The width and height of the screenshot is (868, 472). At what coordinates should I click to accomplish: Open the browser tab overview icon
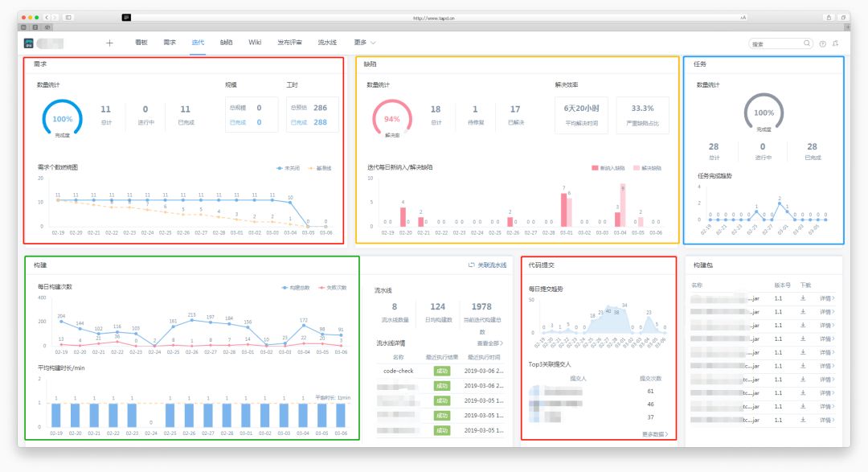click(x=843, y=18)
